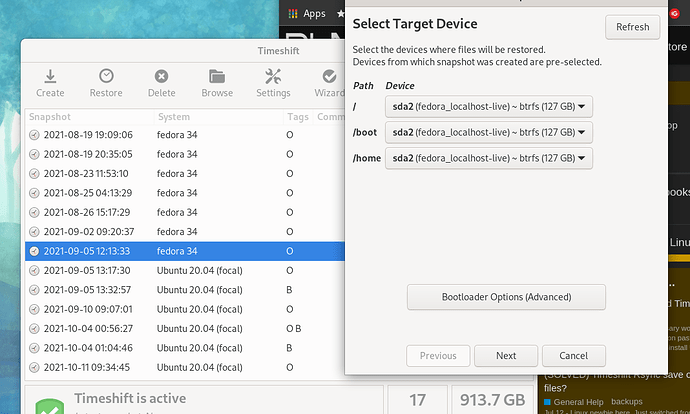The width and height of the screenshot is (690, 414).
Task: Click snapshot icon for 2021-10-04 00:56:27
Action: tap(34, 328)
